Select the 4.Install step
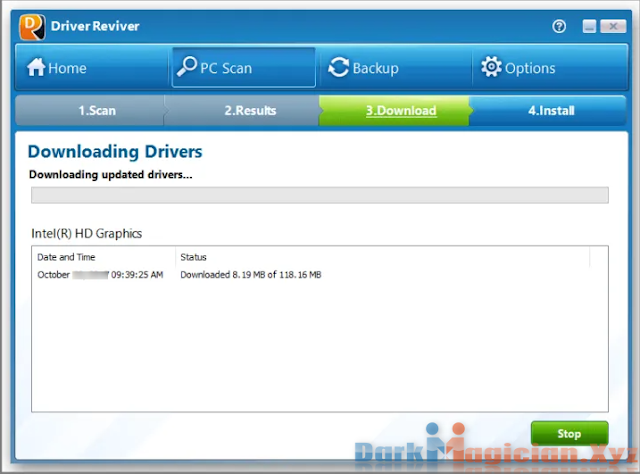 click(x=548, y=110)
